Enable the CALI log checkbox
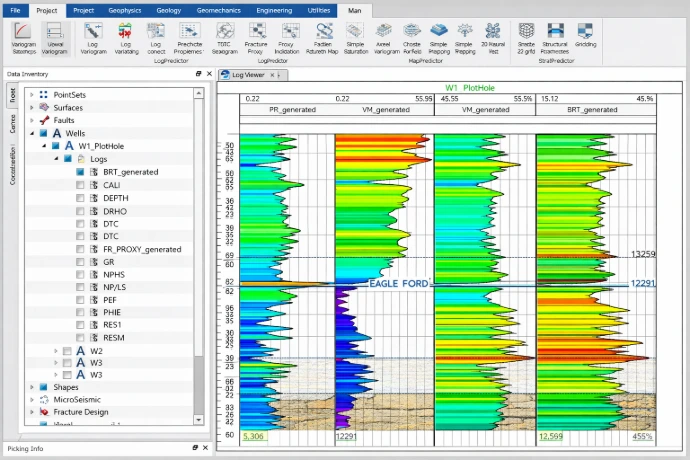690x460 pixels. click(x=80, y=185)
